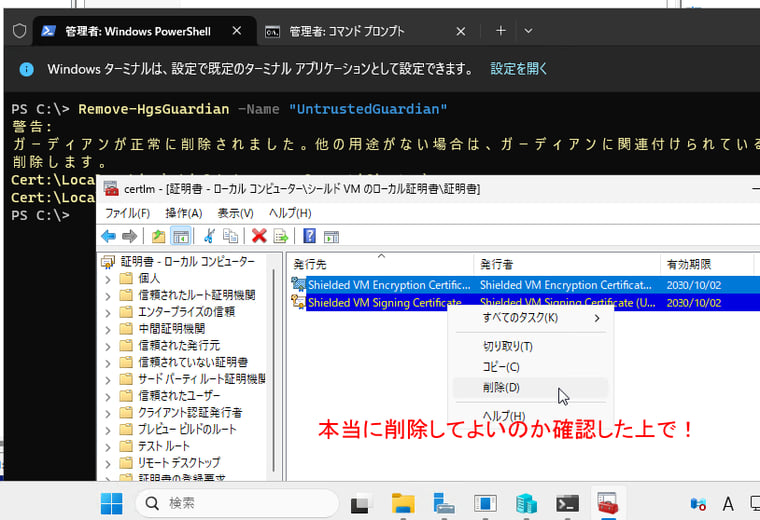
Task: Click the Back arrow in certlm toolbar
Action: click(x=109, y=236)
